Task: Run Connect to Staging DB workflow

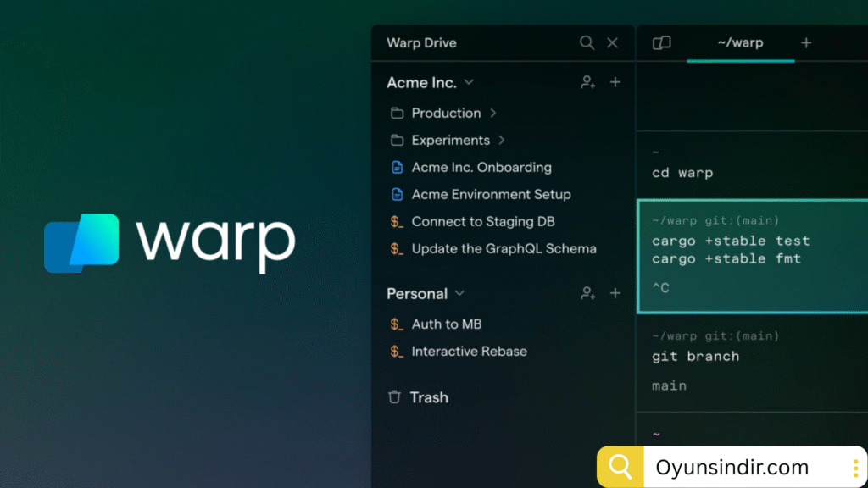Action: (x=482, y=221)
